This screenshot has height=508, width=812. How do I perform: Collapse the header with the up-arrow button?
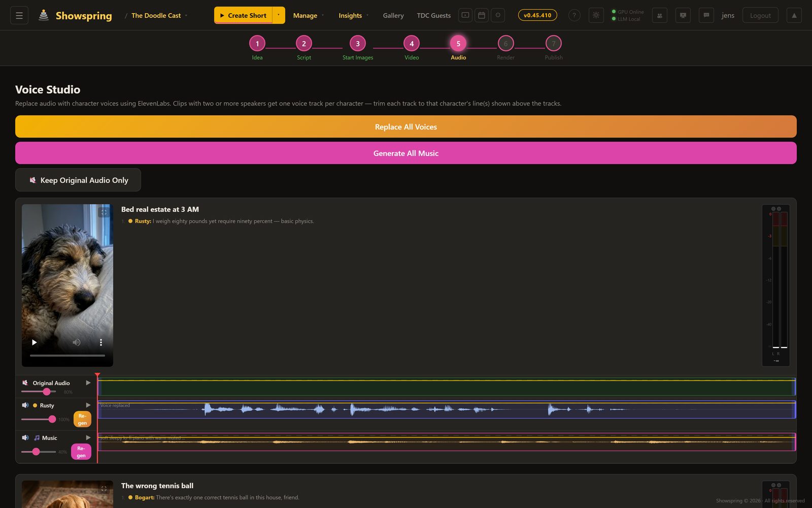tap(794, 15)
